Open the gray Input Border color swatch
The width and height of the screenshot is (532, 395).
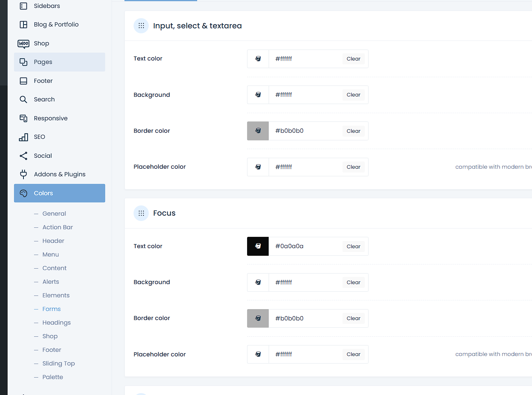(258, 131)
